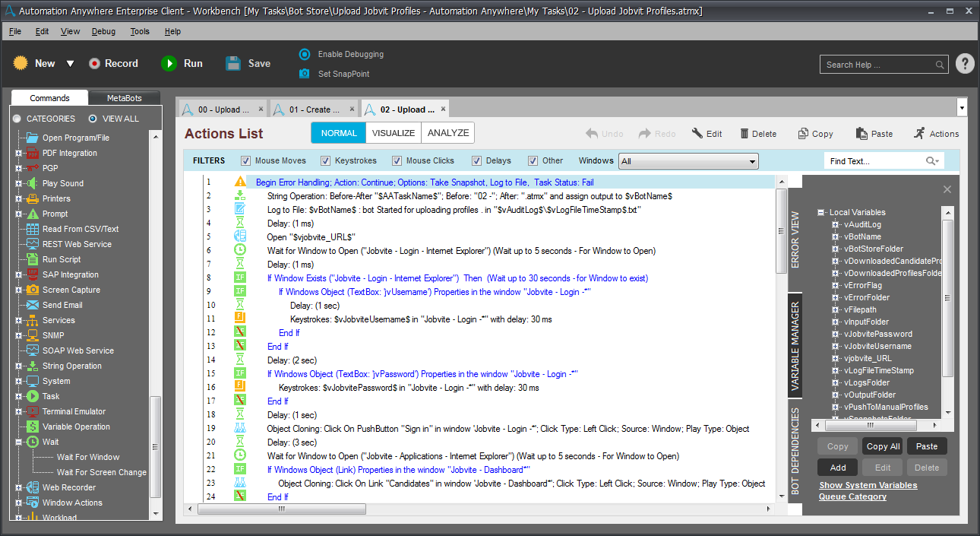This screenshot has height=536, width=980.
Task: Click the Set SnapPoint camera icon
Action: click(305, 74)
